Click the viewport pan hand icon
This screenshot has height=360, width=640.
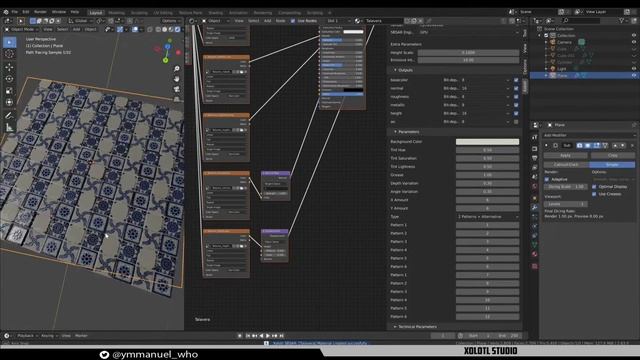(x=177, y=79)
